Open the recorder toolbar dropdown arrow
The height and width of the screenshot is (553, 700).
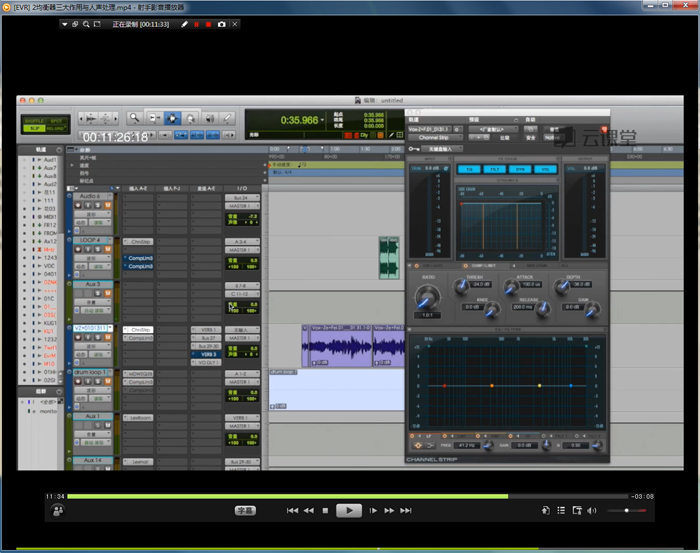pyautogui.click(x=65, y=24)
